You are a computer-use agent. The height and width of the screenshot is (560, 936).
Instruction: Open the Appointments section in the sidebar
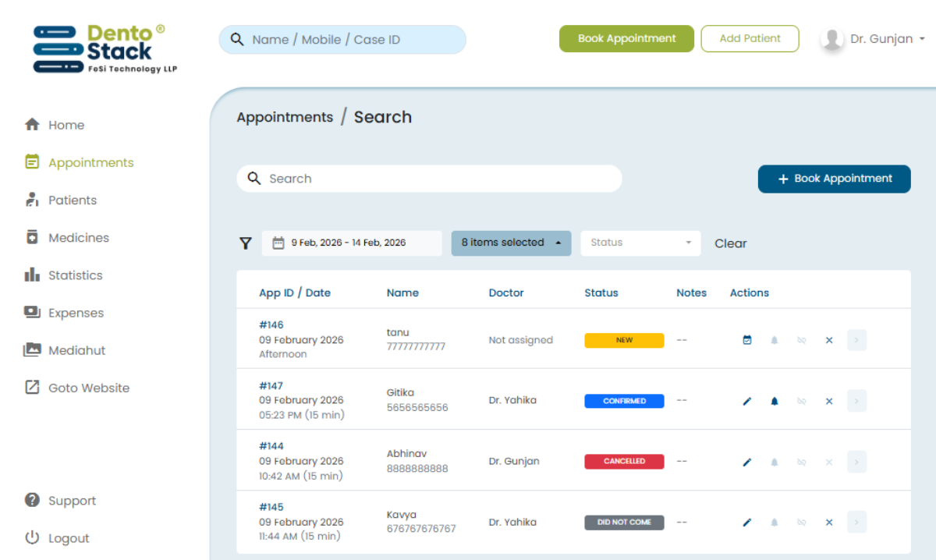click(88, 162)
